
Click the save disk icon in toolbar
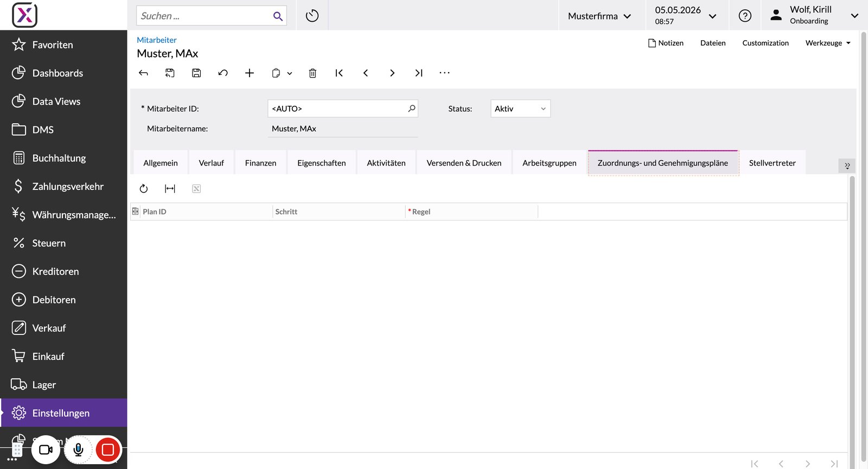pos(196,73)
